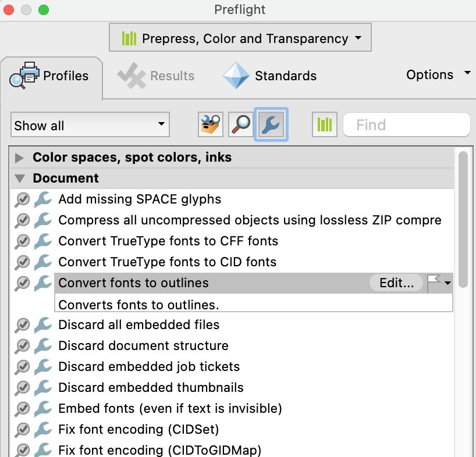Screen dimensions: 476x457
Task: Click the green bar-chart icon beside Find
Action: [324, 124]
